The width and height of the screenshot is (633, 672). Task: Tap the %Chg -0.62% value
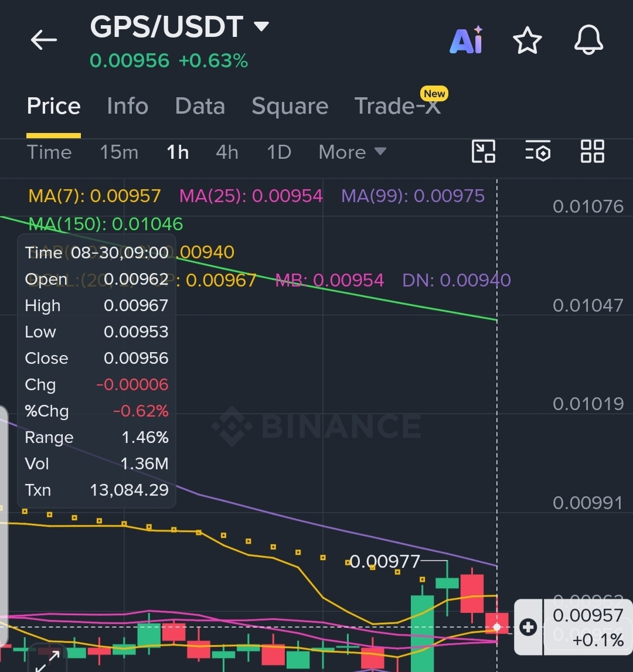coord(141,411)
